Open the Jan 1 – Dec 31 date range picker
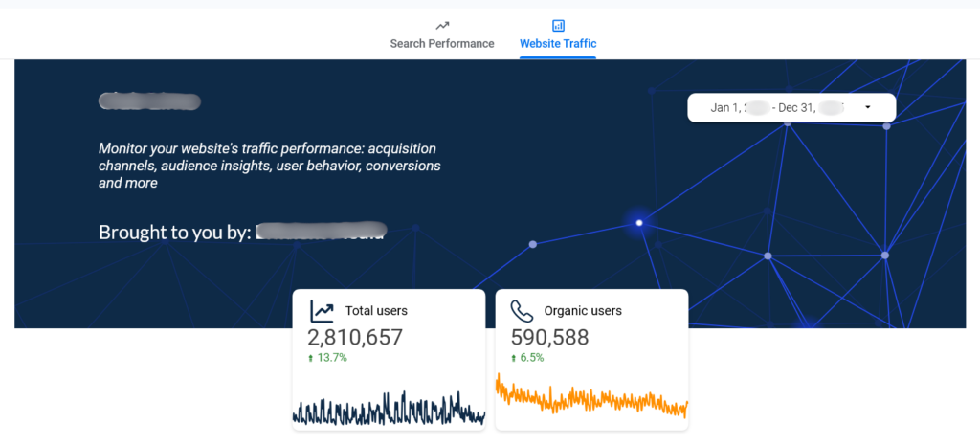 click(791, 107)
